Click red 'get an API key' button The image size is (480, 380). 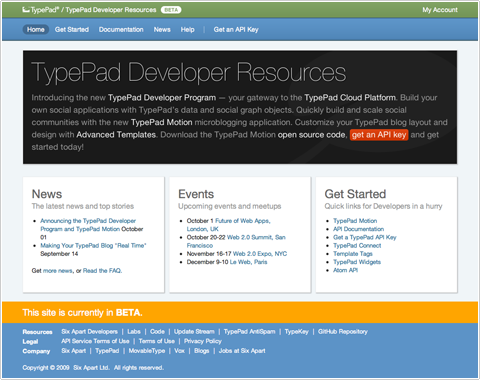pos(379,135)
